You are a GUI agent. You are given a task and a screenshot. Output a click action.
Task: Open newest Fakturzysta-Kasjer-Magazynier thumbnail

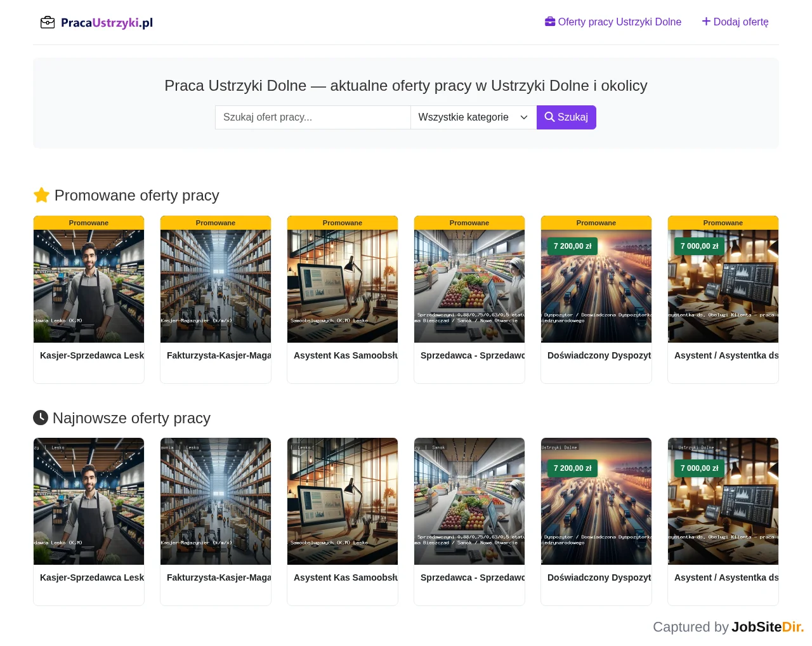point(216,501)
